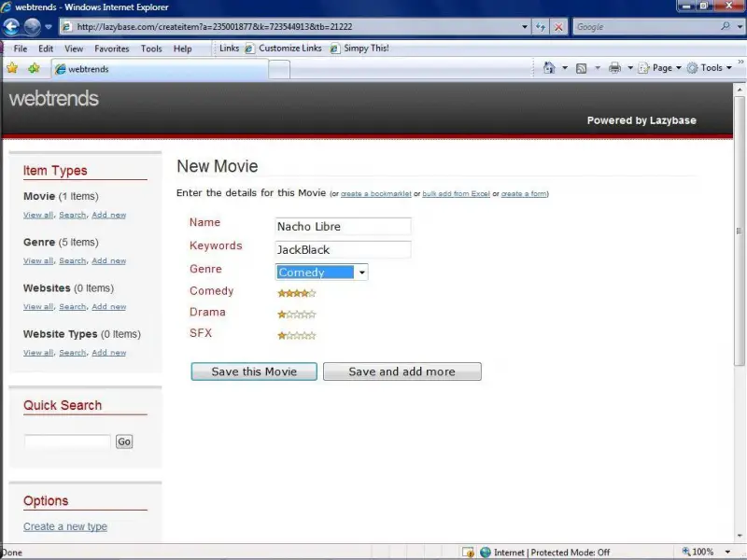Viewport: 747px width, 560px height.
Task: Click the Customize Links favicon icon
Action: coord(249,49)
